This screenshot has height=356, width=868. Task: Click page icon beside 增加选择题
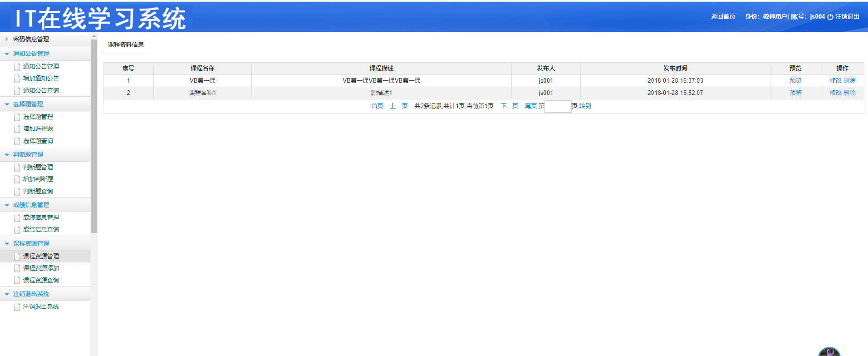click(17, 129)
